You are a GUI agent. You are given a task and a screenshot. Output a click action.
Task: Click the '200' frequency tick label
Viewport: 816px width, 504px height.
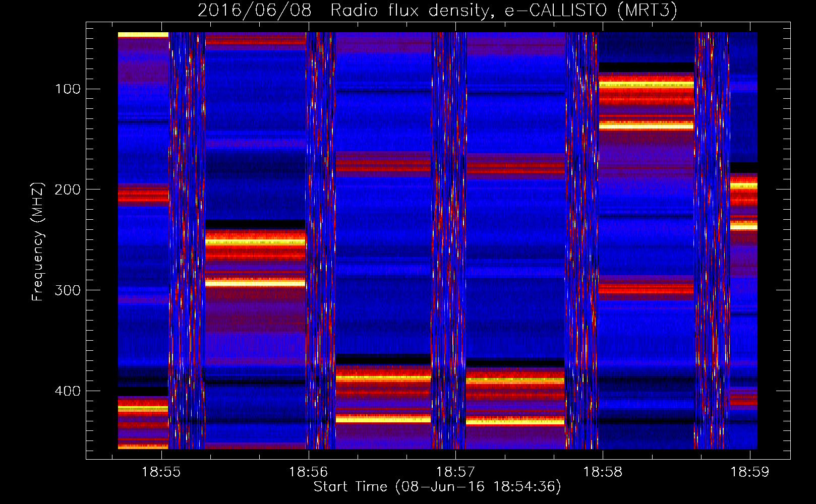point(68,190)
